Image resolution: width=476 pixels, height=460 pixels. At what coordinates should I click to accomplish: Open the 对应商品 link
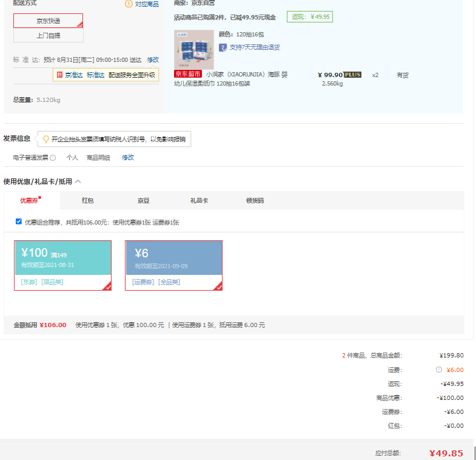(x=147, y=4)
